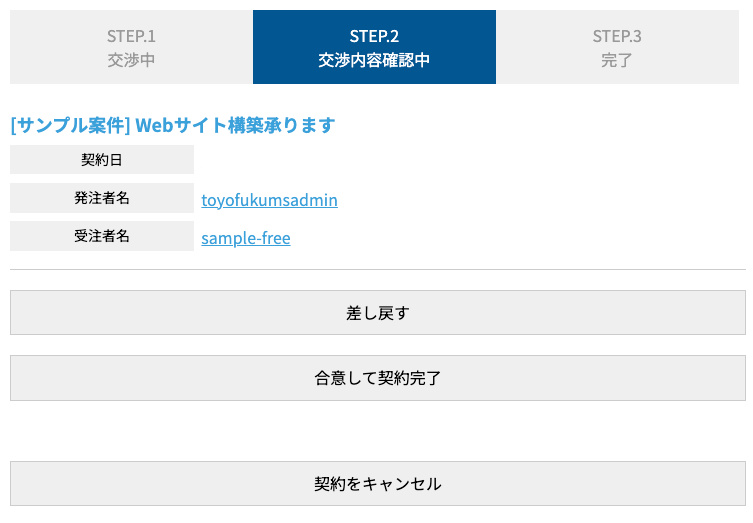The image size is (753, 523).
Task: Click the 受注者名 label cell
Action: [x=102, y=237]
